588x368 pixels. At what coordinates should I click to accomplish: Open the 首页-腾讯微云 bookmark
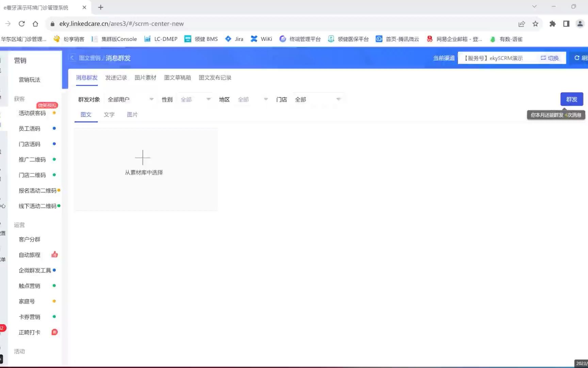tap(397, 39)
